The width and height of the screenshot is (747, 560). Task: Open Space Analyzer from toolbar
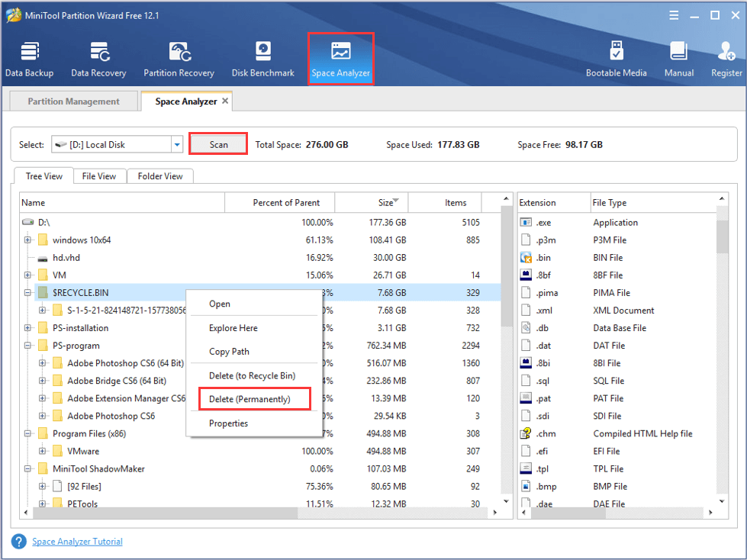(340, 59)
